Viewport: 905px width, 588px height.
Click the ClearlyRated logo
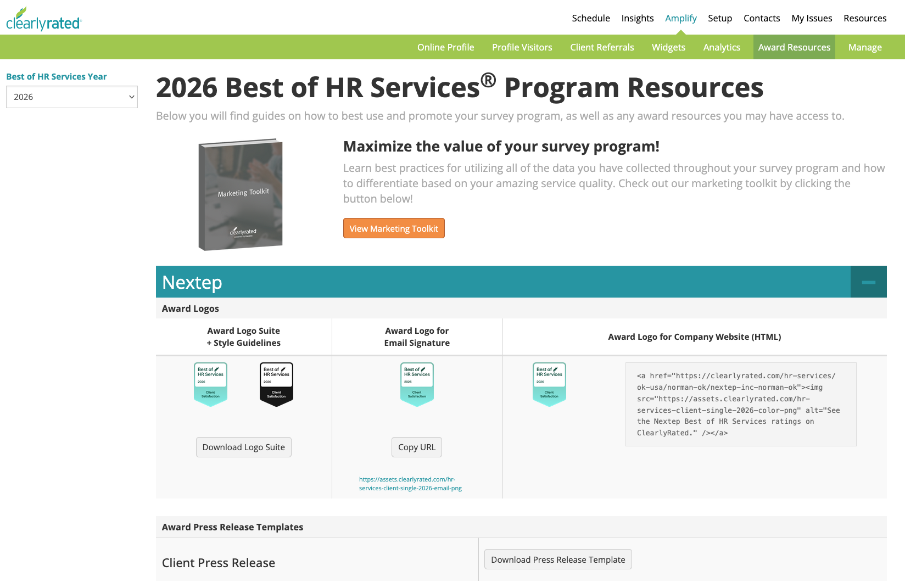44,19
